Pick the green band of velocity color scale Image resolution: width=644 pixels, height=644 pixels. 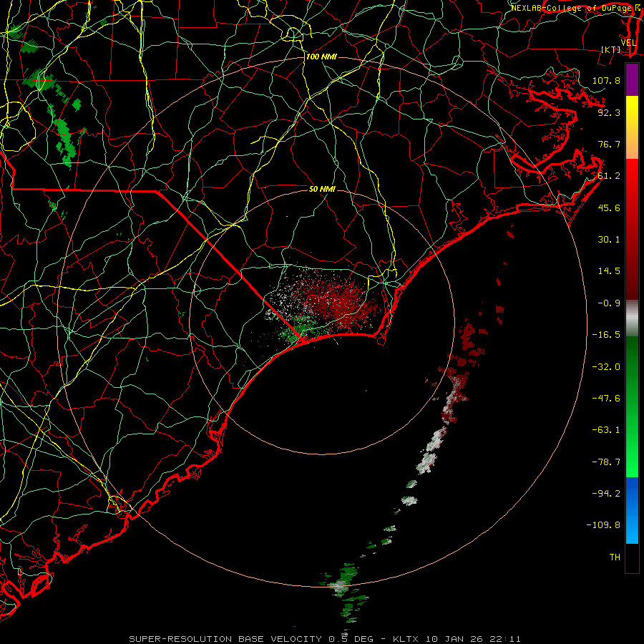tap(632, 406)
